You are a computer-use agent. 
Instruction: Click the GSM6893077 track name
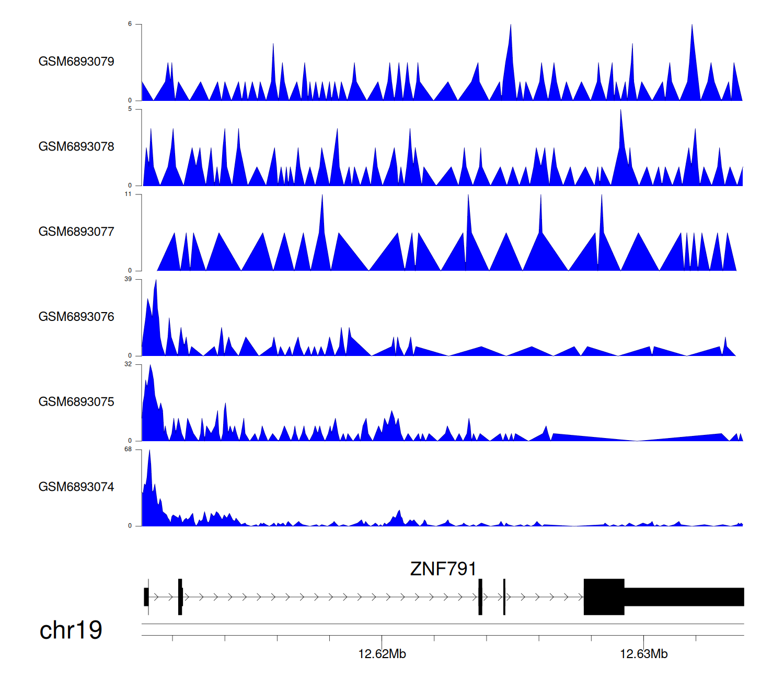point(76,232)
